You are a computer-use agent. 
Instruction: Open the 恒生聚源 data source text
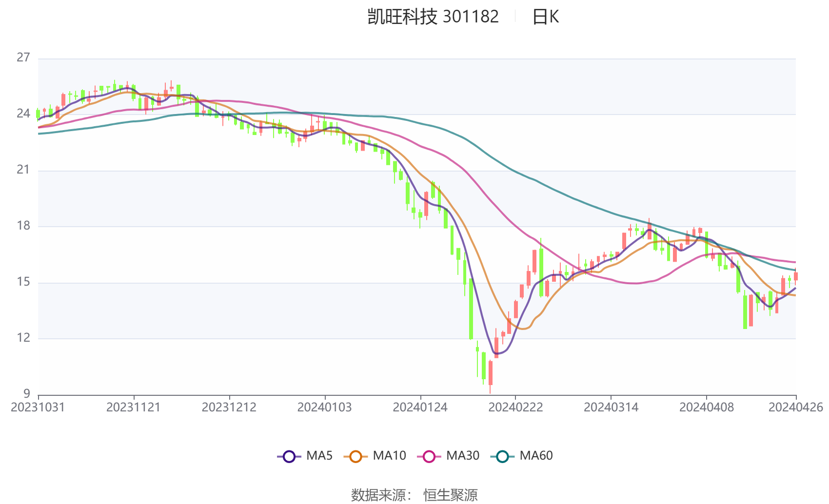coord(451,495)
